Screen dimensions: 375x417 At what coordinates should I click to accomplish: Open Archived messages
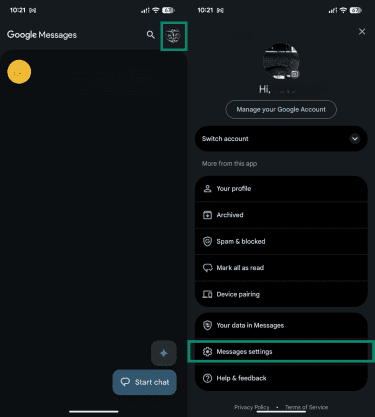tap(281, 215)
